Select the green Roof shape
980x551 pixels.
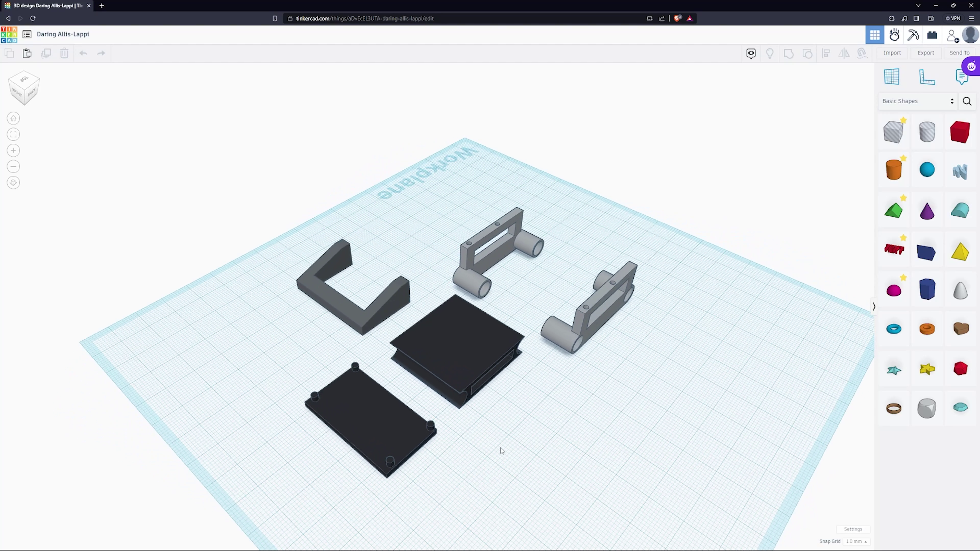894,210
